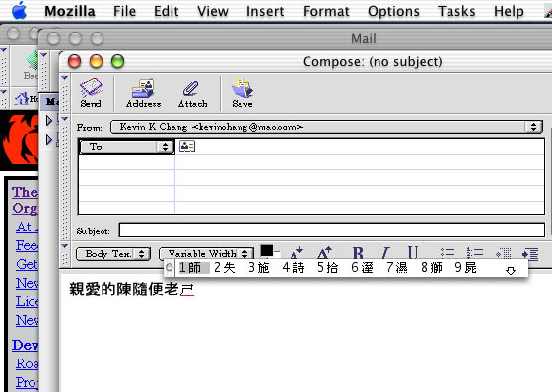Viewport: 552px width, 392px height.
Task: Click the Save folder icon
Action: tap(242, 93)
